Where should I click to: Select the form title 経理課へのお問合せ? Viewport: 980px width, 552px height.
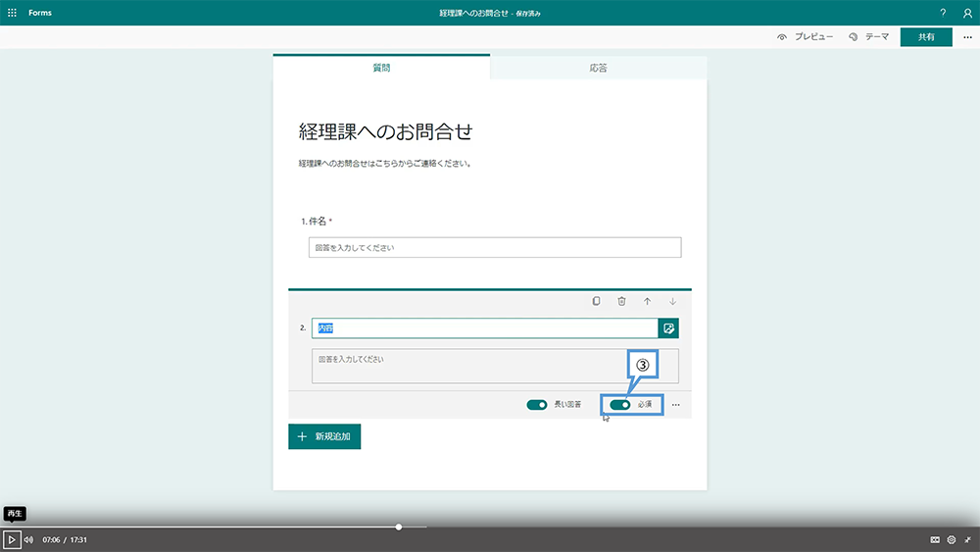(385, 132)
